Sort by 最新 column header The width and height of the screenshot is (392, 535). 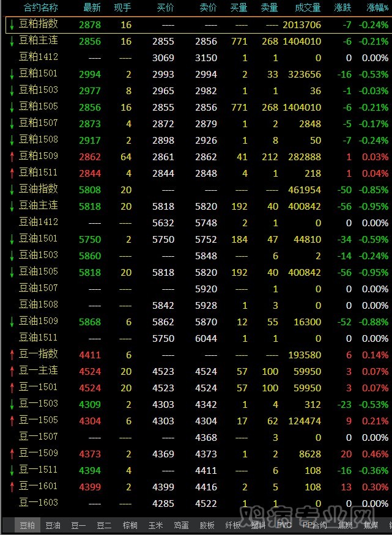(92, 7)
